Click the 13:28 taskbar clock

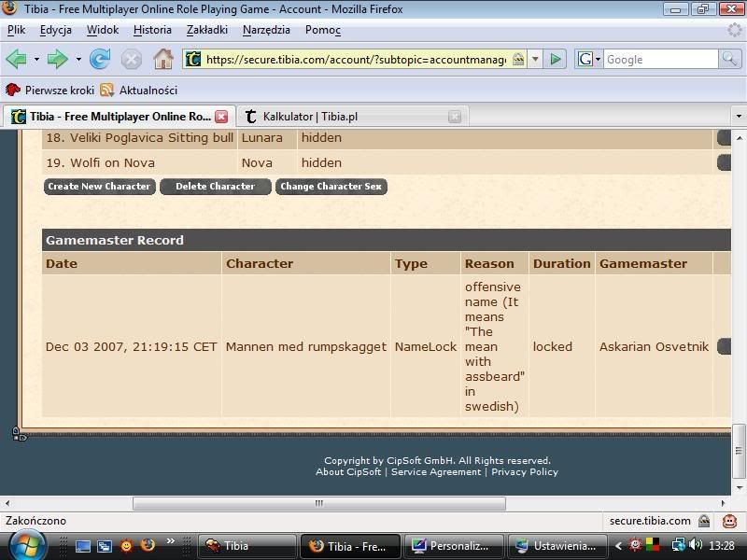721,546
